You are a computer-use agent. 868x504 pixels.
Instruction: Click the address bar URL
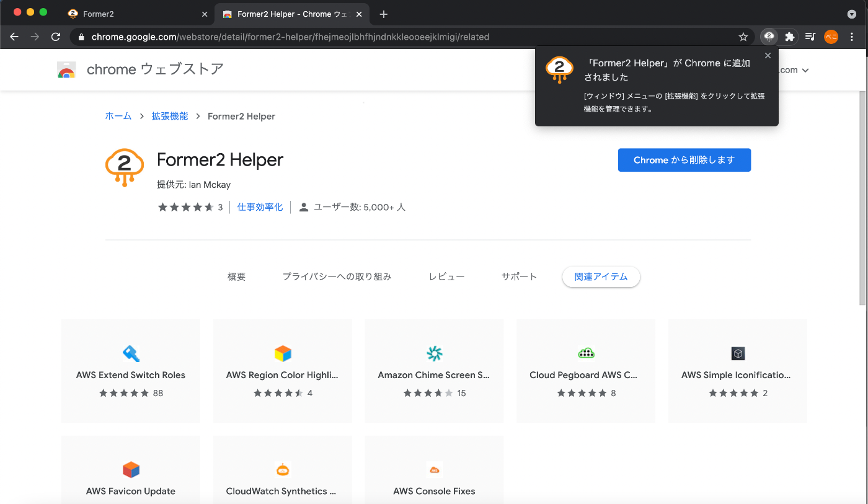[290, 37]
